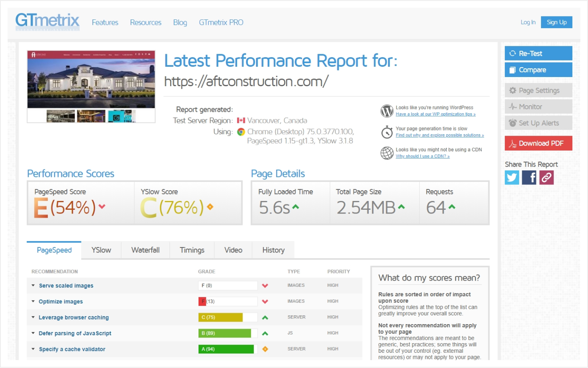
Task: Click the TYPE column header
Action: coord(294,272)
